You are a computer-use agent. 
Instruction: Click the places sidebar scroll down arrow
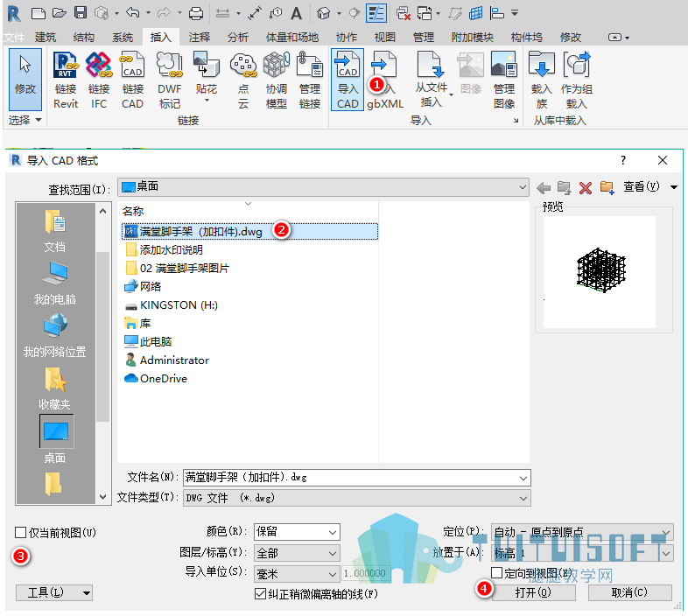[102, 497]
